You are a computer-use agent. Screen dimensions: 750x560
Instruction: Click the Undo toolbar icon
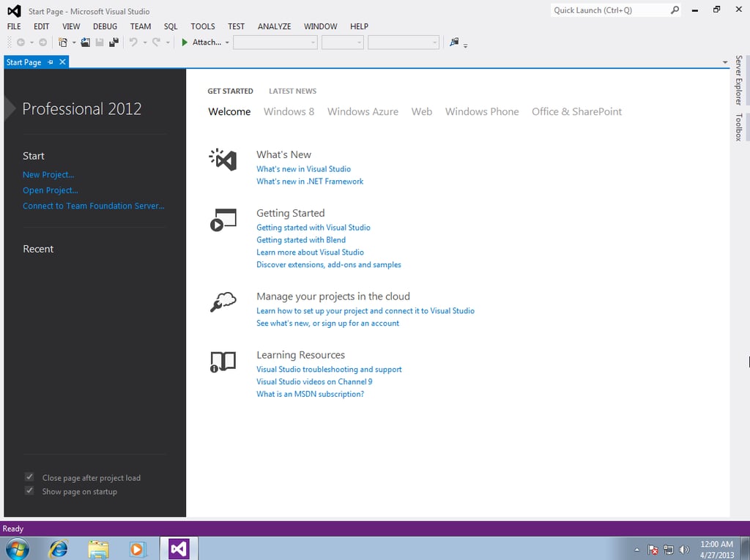click(133, 42)
